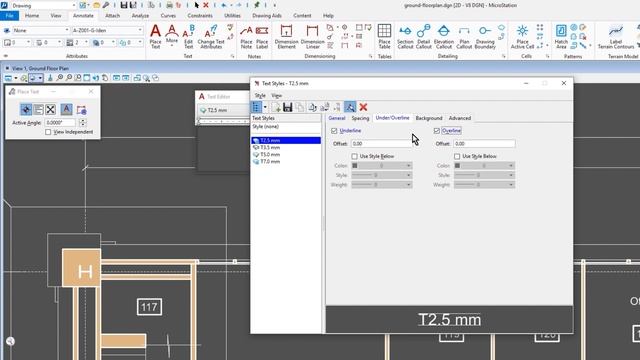Viewport: 640px width, 360px height.
Task: Click the Active Angle stepper arrows
Action: click(x=82, y=122)
